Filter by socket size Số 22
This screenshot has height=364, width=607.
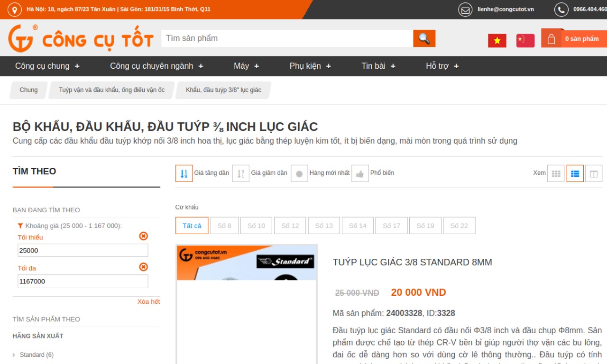[x=459, y=226]
